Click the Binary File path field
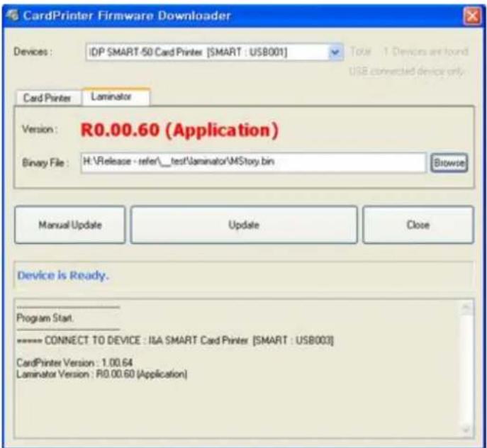487x448 pixels. pyautogui.click(x=253, y=162)
